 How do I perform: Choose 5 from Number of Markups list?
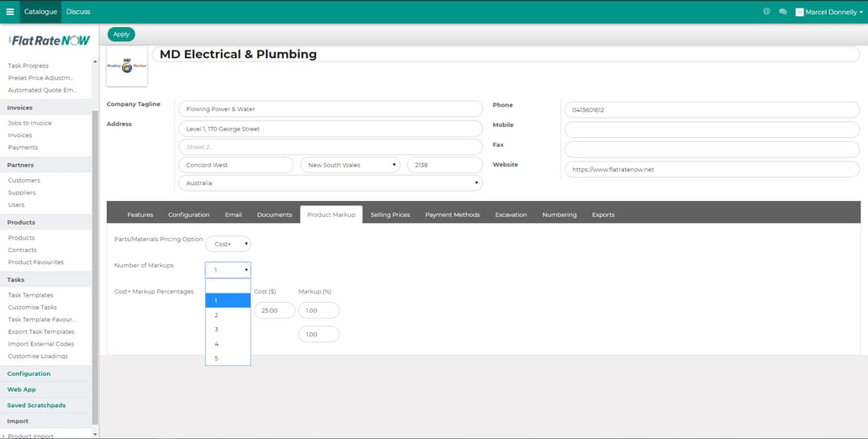(227, 358)
